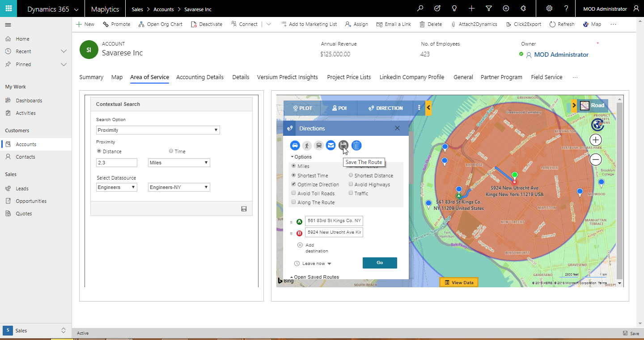This screenshot has width=644, height=340.
Task: Email the route with the envelope icon
Action: (330, 145)
